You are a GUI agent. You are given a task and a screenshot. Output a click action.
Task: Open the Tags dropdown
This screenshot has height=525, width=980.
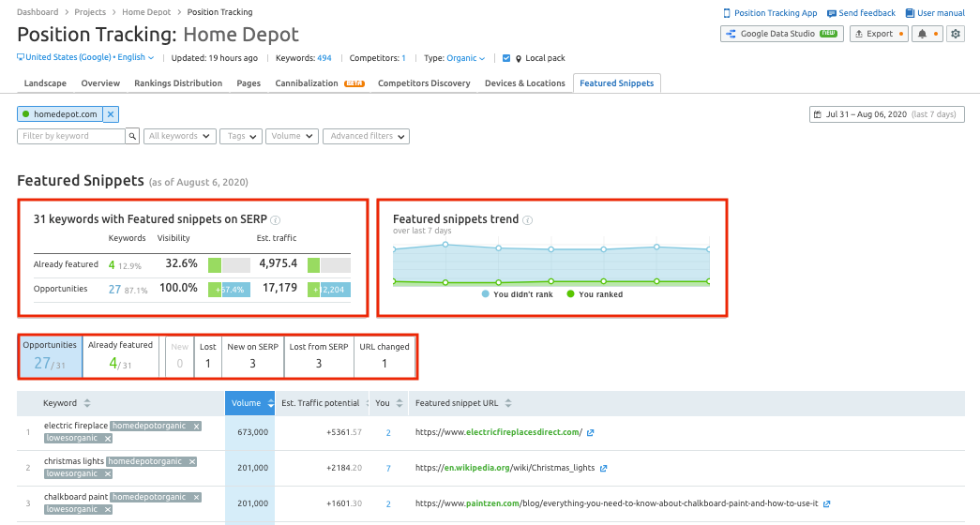pos(241,136)
